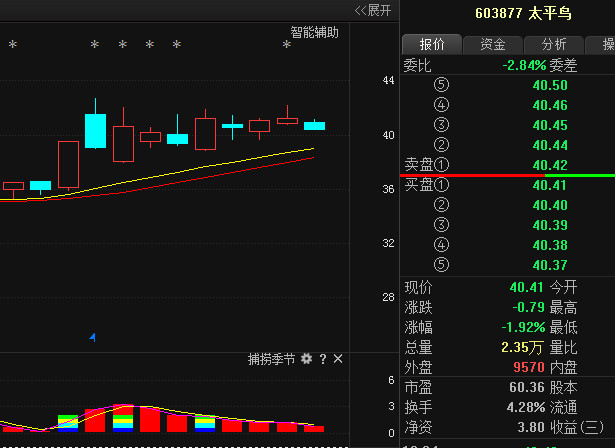
Task: Select the buy level 3 price 40.39
Action: coord(550,225)
